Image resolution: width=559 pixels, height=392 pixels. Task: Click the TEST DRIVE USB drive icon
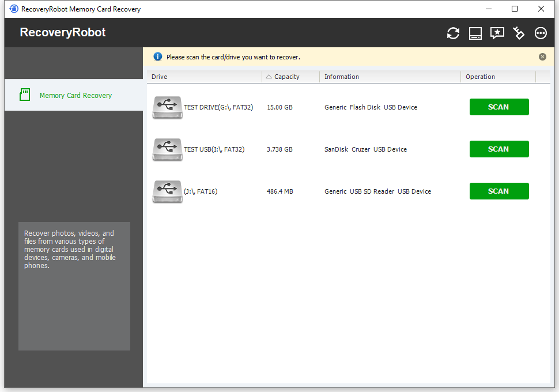(167, 107)
